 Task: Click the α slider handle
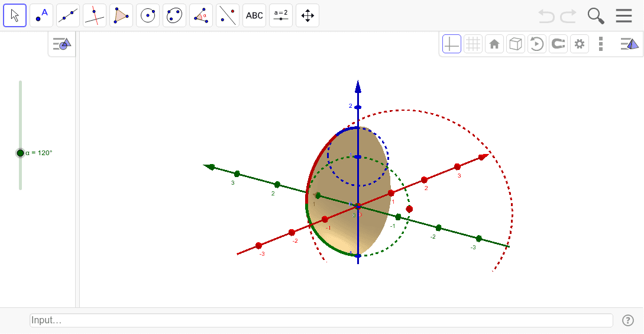point(20,153)
